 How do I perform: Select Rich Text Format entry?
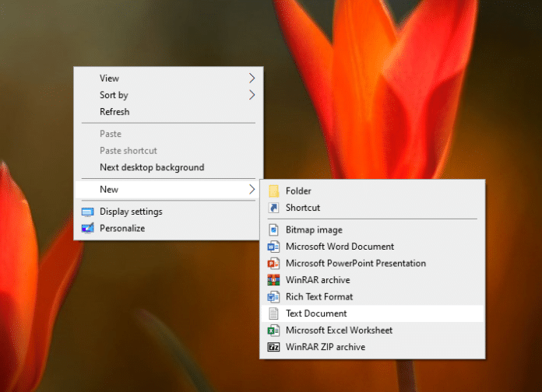(x=319, y=296)
